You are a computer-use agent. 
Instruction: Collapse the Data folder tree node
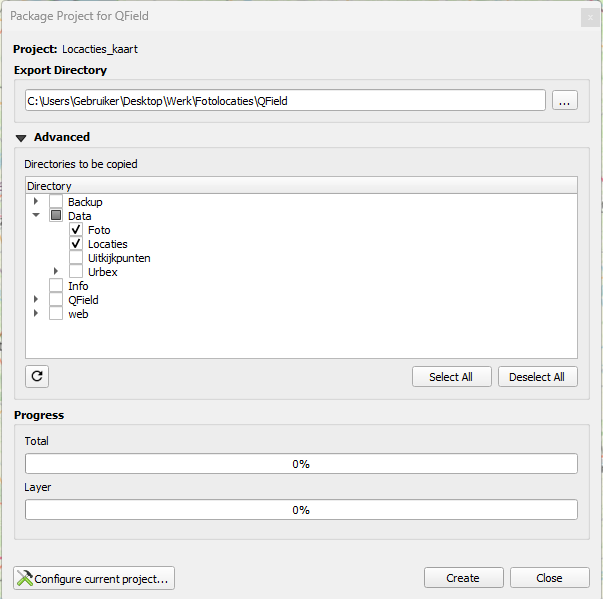click(x=36, y=215)
